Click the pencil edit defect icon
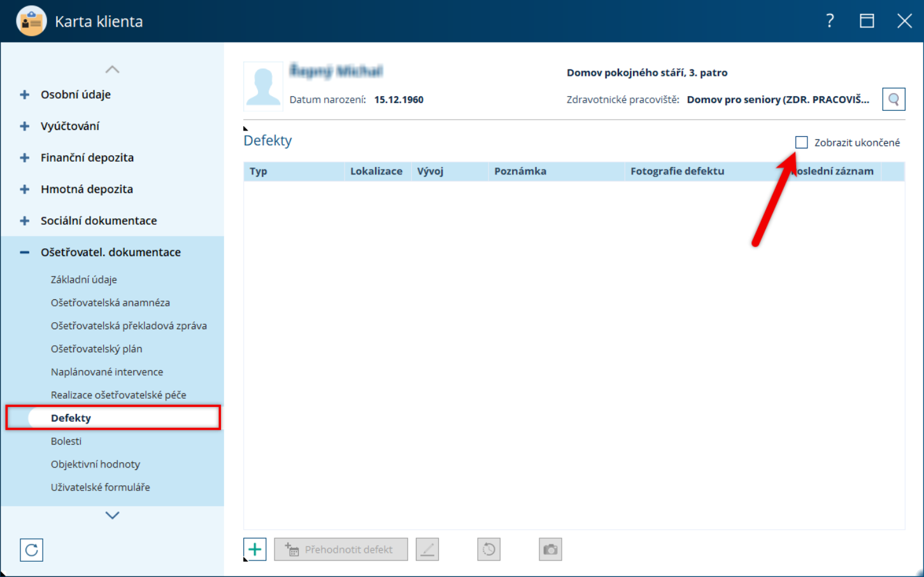 tap(427, 549)
